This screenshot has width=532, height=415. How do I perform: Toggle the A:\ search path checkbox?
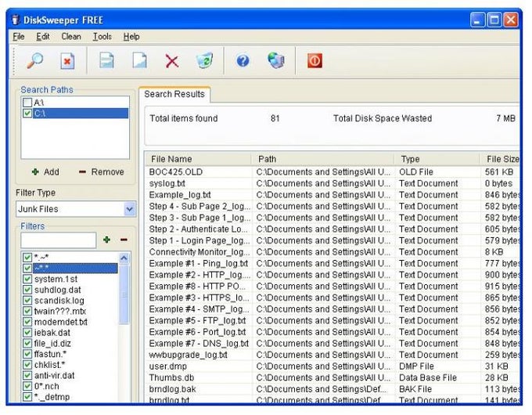click(x=27, y=103)
